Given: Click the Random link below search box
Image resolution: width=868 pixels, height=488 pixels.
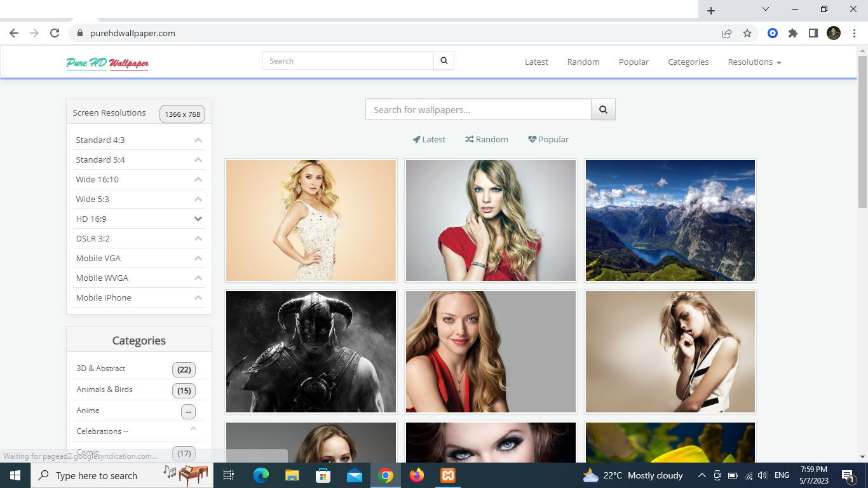Looking at the screenshot, I should coord(487,139).
